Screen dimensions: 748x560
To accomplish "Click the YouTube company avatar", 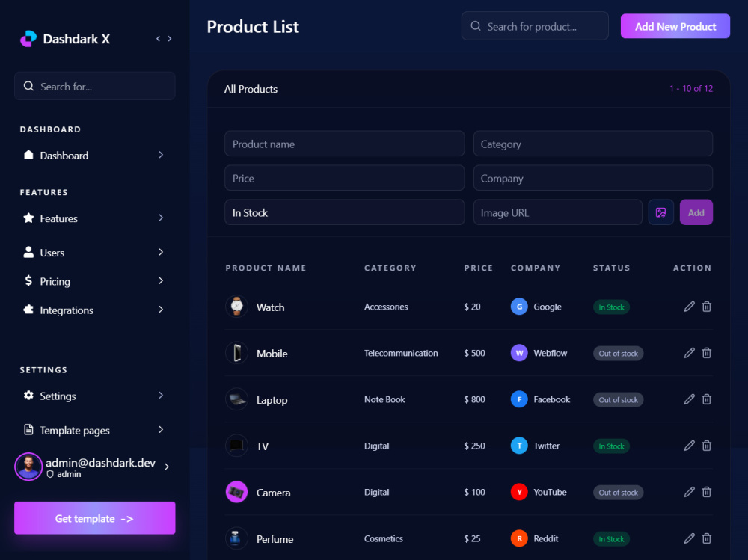I will click(519, 492).
